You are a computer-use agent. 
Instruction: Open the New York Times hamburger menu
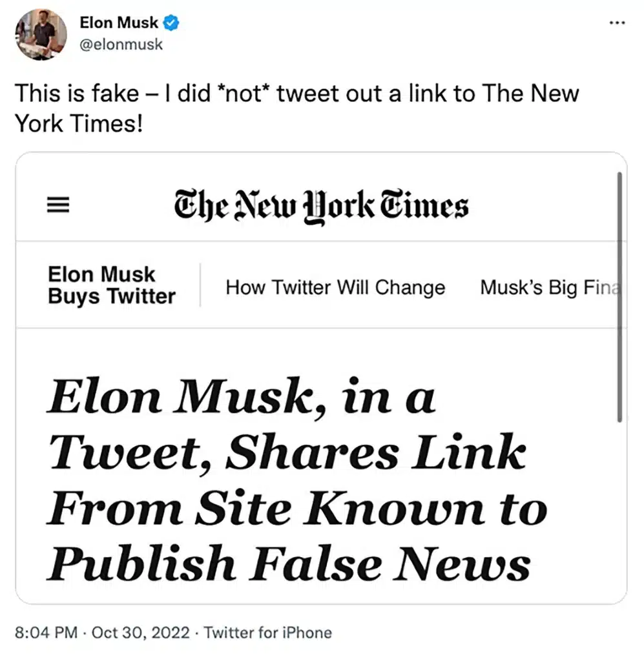point(57,205)
